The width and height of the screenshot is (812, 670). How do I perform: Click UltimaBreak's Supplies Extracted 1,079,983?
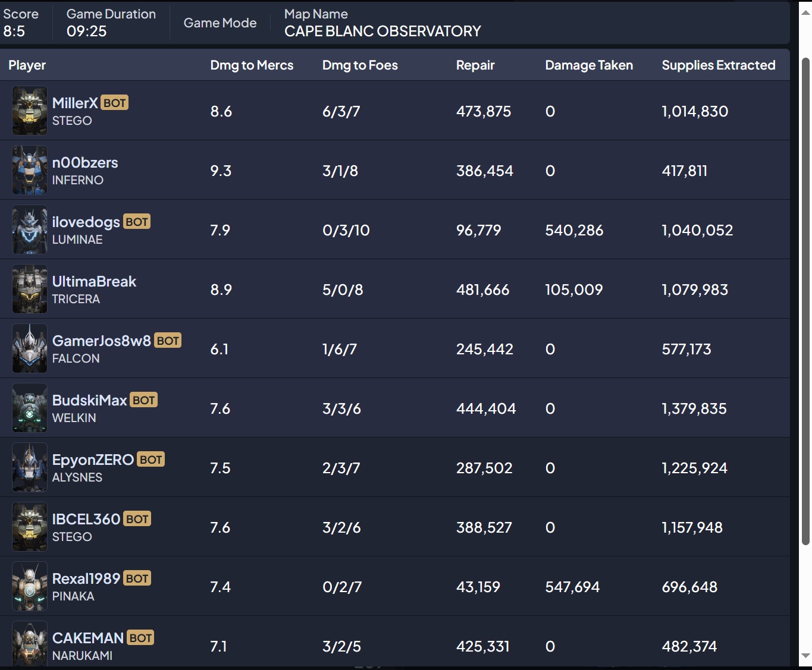tap(695, 290)
